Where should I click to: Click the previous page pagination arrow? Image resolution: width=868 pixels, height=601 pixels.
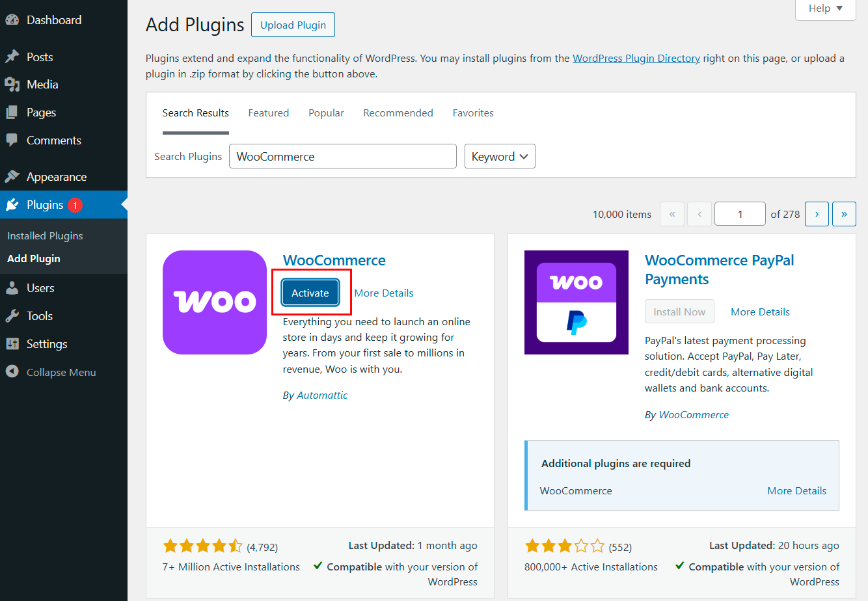699,214
